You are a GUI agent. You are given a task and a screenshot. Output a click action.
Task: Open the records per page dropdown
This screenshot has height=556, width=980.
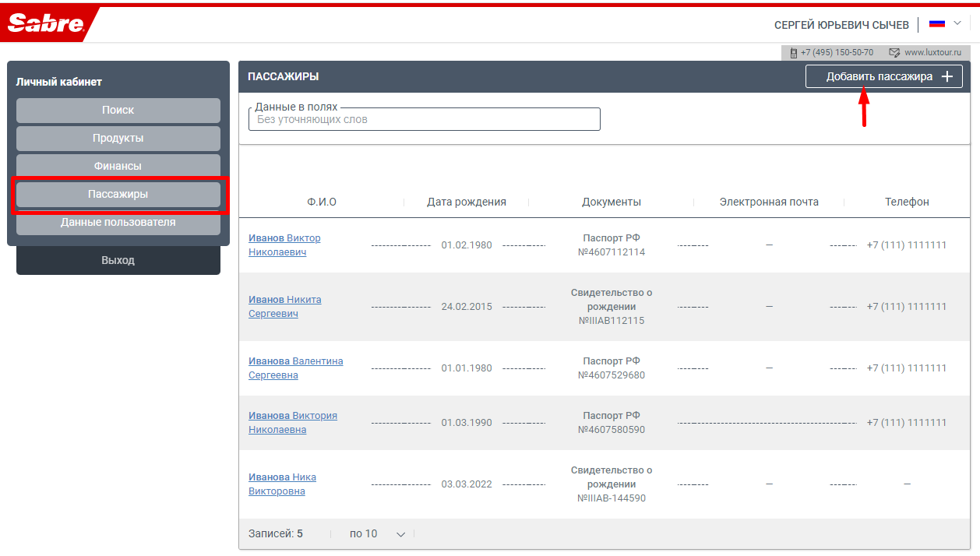(378, 534)
